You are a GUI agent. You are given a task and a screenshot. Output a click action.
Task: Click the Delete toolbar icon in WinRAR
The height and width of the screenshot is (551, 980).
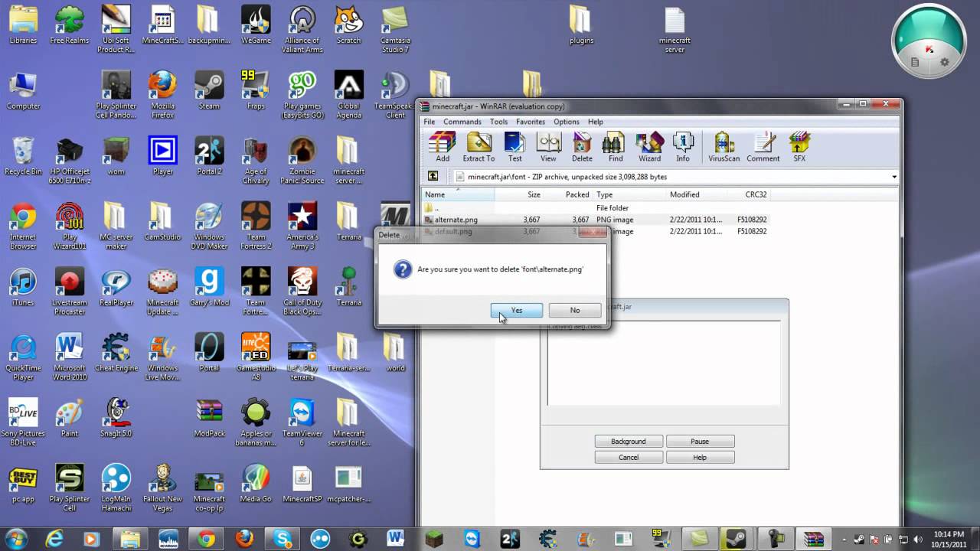pyautogui.click(x=582, y=147)
